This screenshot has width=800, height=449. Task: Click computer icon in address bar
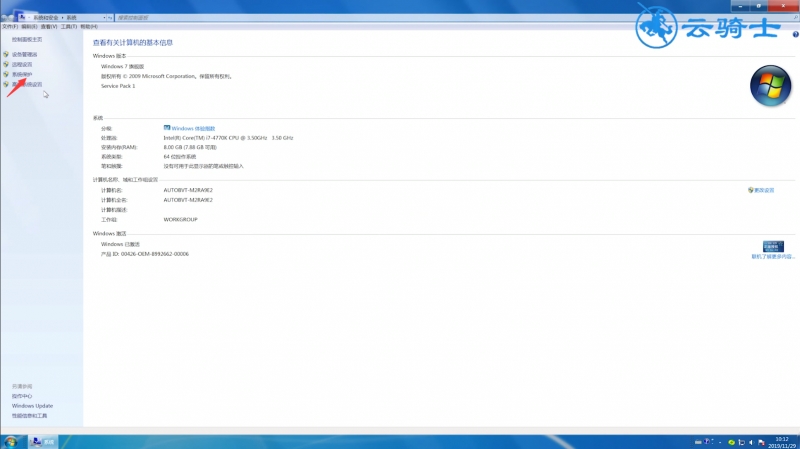coord(22,17)
